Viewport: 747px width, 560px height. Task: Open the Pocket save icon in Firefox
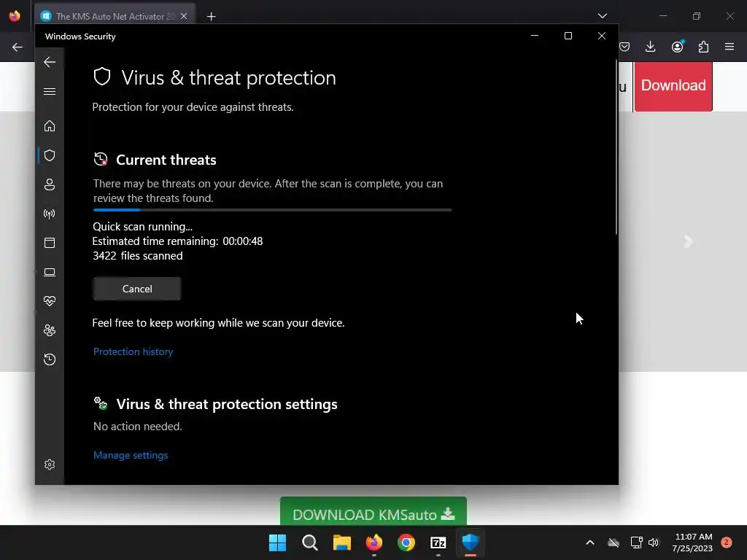624,47
